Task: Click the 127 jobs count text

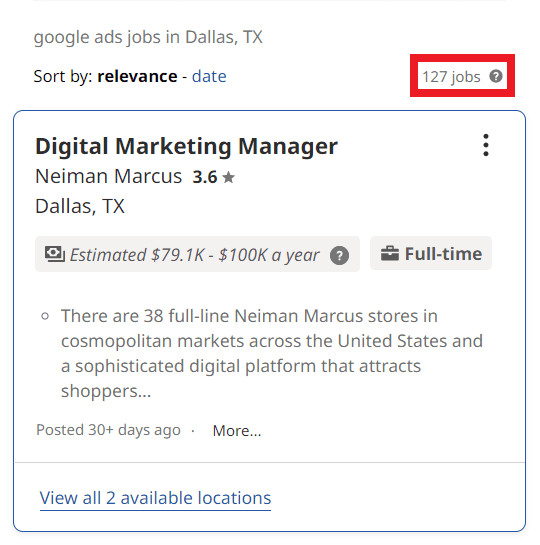Action: [x=451, y=76]
